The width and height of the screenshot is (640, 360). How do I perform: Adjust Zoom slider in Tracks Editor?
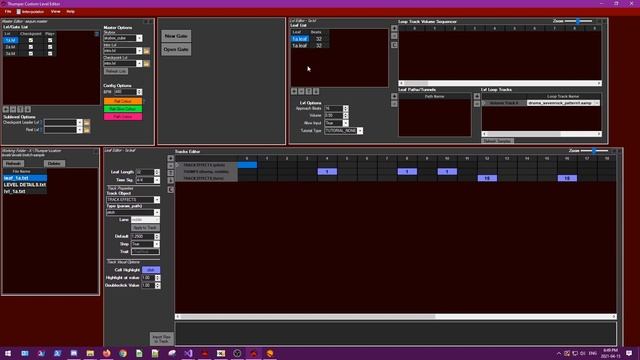[594, 151]
